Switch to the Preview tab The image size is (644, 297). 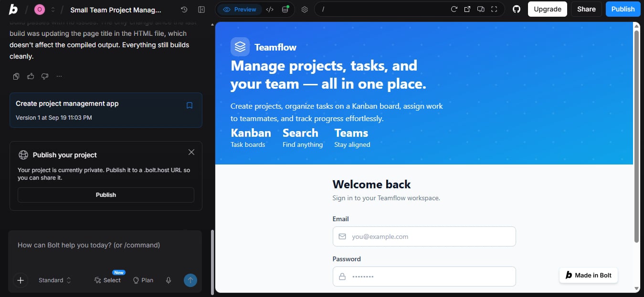pyautogui.click(x=239, y=10)
